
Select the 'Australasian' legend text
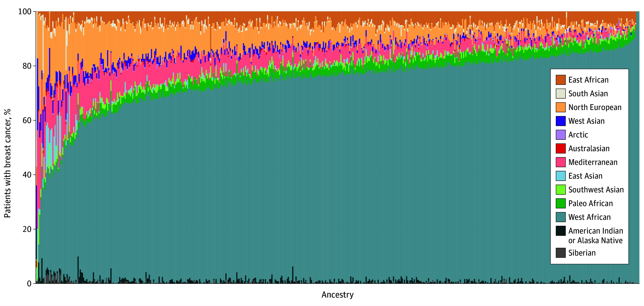589,149
